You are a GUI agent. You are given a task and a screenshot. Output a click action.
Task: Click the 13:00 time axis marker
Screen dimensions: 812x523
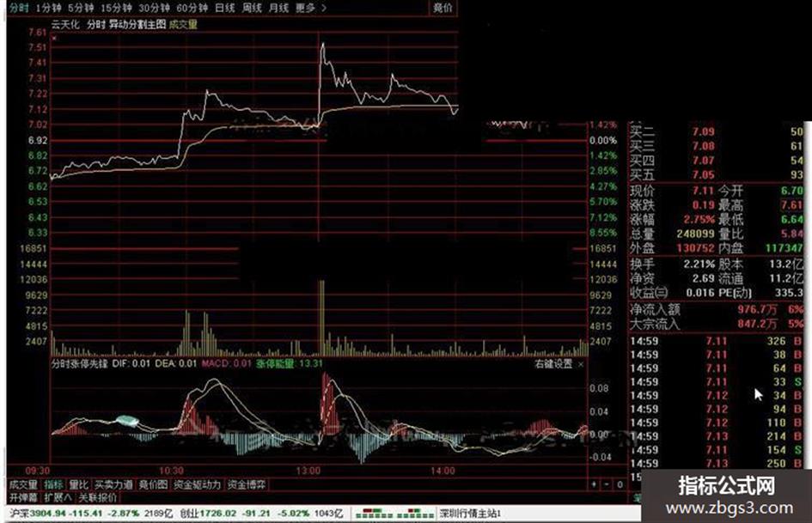coord(308,471)
